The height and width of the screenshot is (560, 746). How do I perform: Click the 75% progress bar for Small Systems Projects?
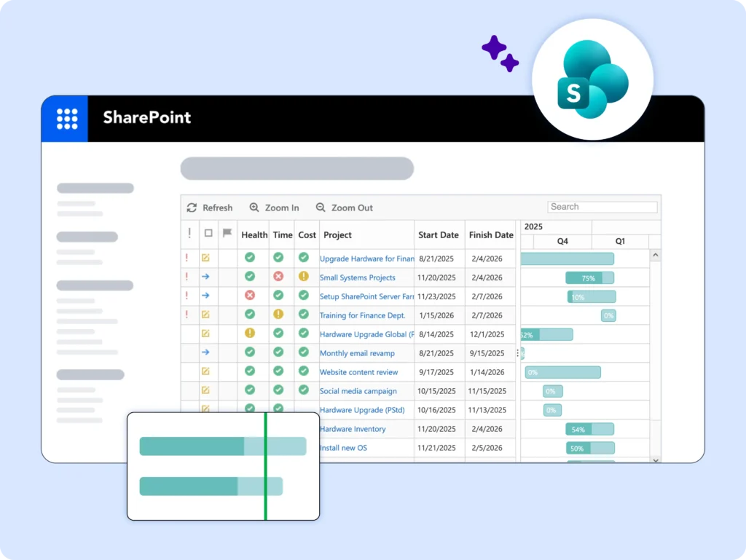click(589, 277)
